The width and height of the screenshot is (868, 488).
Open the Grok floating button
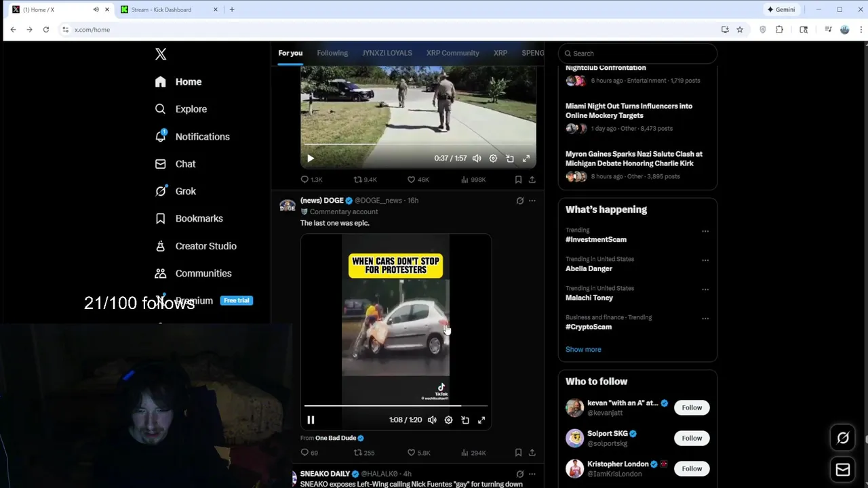pos(843,438)
